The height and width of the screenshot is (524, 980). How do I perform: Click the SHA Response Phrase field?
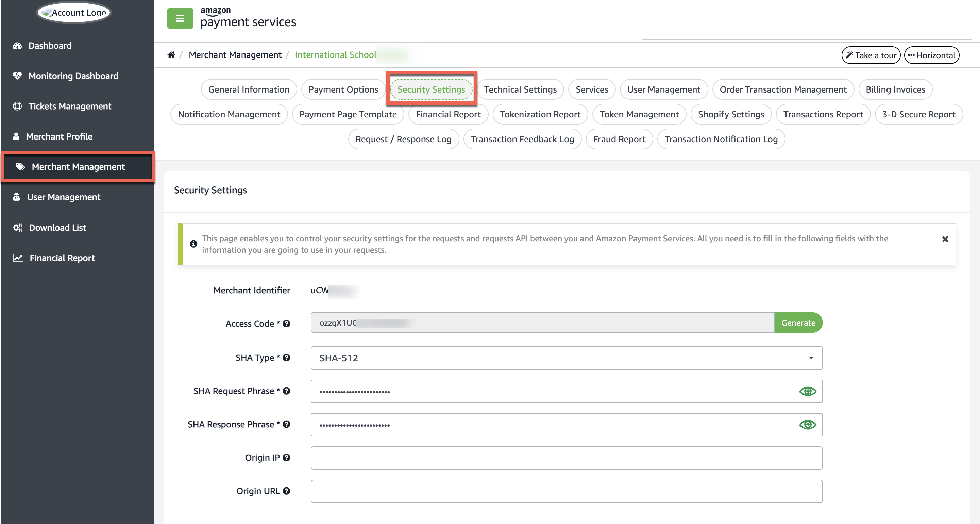567,425
